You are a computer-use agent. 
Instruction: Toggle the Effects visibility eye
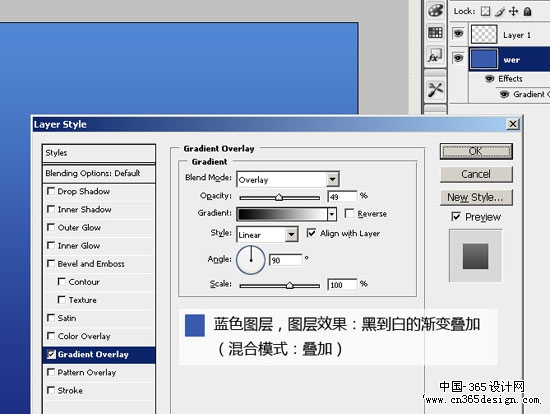[x=490, y=79]
